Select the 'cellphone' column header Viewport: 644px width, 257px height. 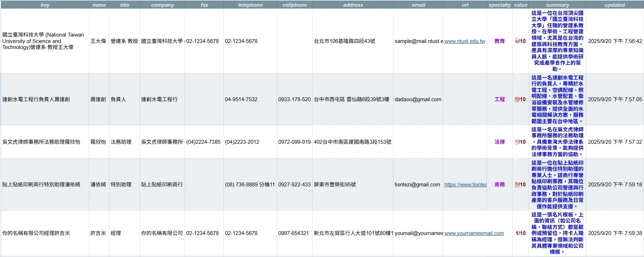(x=294, y=5)
